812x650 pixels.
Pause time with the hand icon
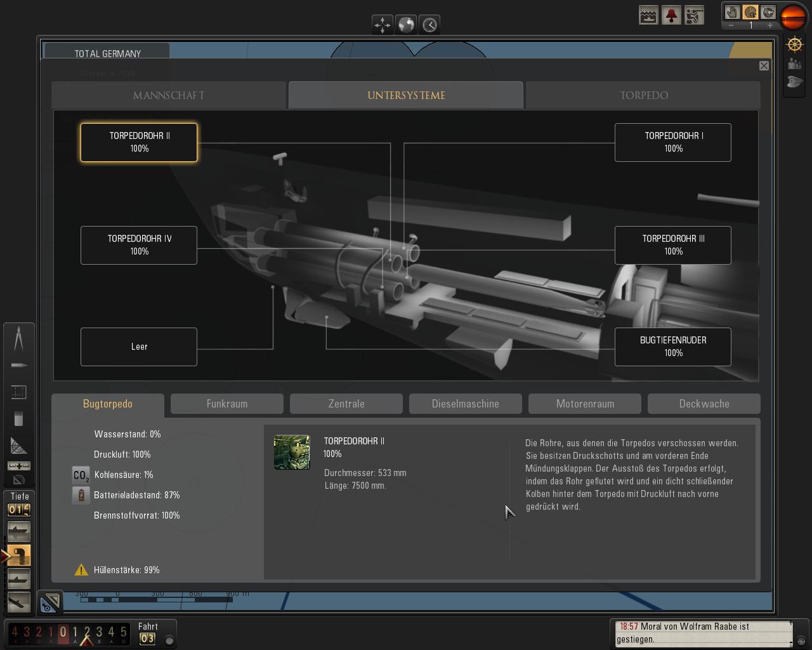pos(732,12)
